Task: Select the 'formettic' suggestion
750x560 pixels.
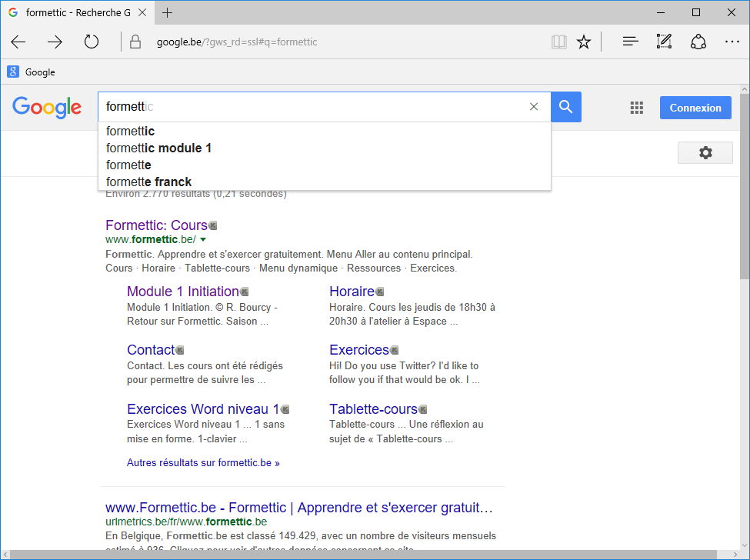Action: pyautogui.click(x=325, y=131)
